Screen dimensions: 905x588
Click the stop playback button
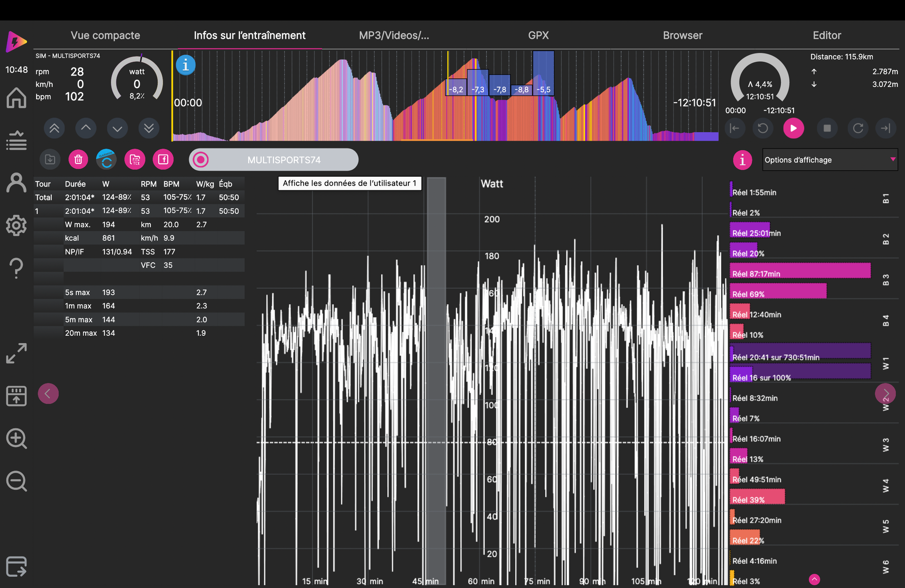[827, 128]
